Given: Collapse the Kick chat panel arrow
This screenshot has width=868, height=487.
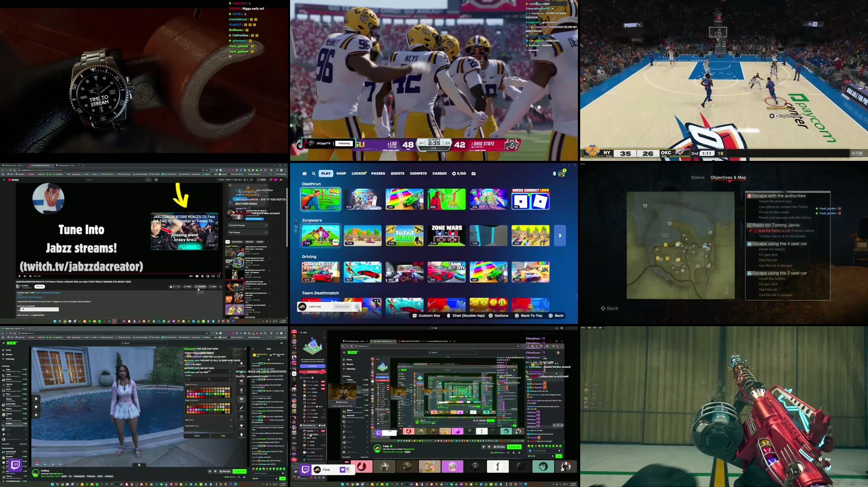Looking at the screenshot, I should coord(253,349).
